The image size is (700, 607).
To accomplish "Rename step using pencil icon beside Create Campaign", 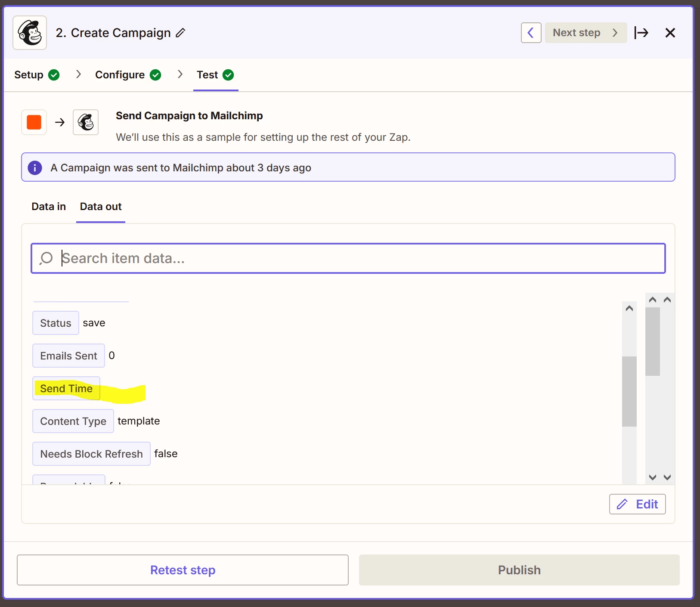I will tap(180, 33).
